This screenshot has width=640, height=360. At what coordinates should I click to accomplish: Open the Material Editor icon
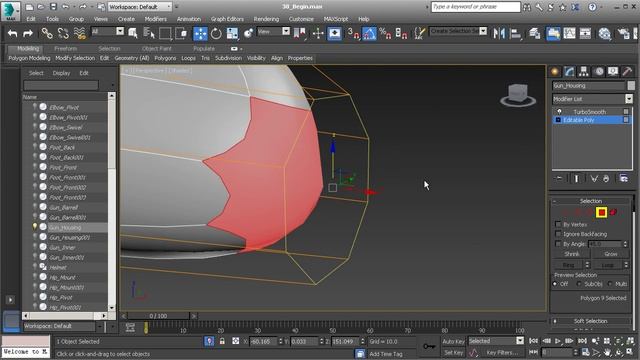(604, 33)
